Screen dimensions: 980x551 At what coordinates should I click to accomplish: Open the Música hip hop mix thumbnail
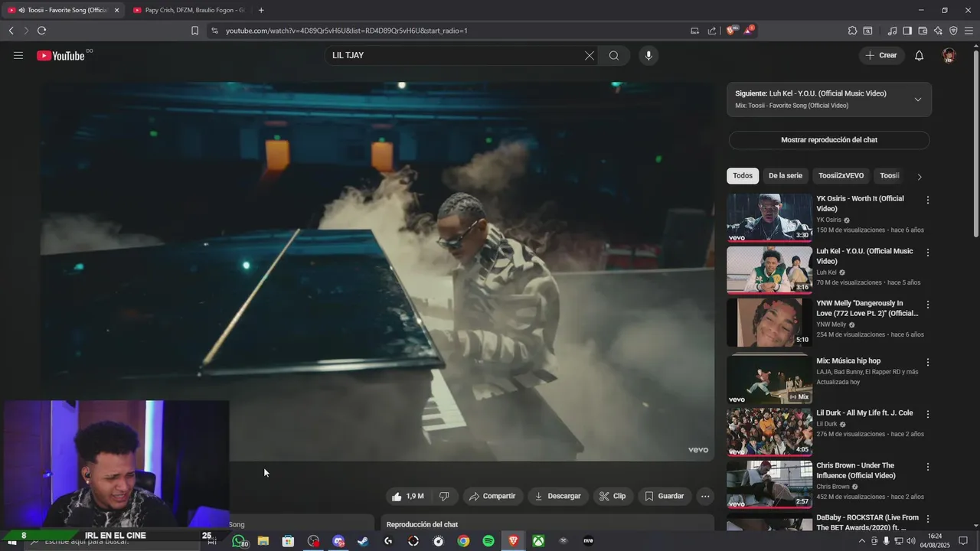[769, 379]
